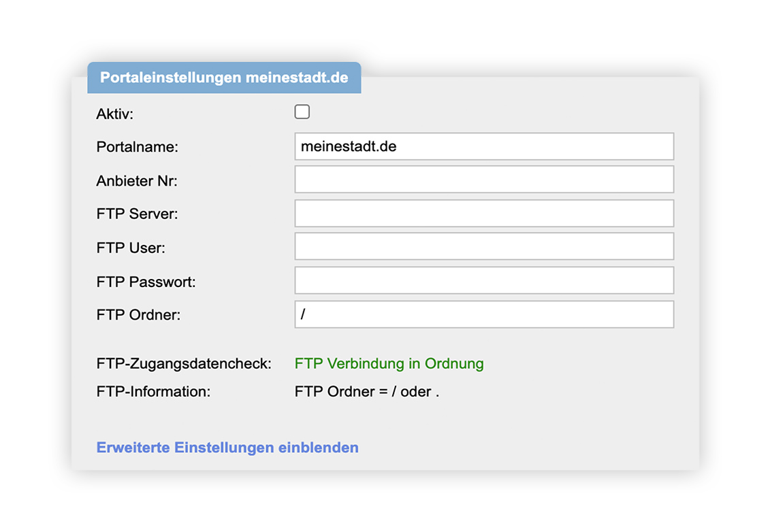
Task: Click the Portaleinstellungen meinestadt.de tab header
Action: coord(225,78)
